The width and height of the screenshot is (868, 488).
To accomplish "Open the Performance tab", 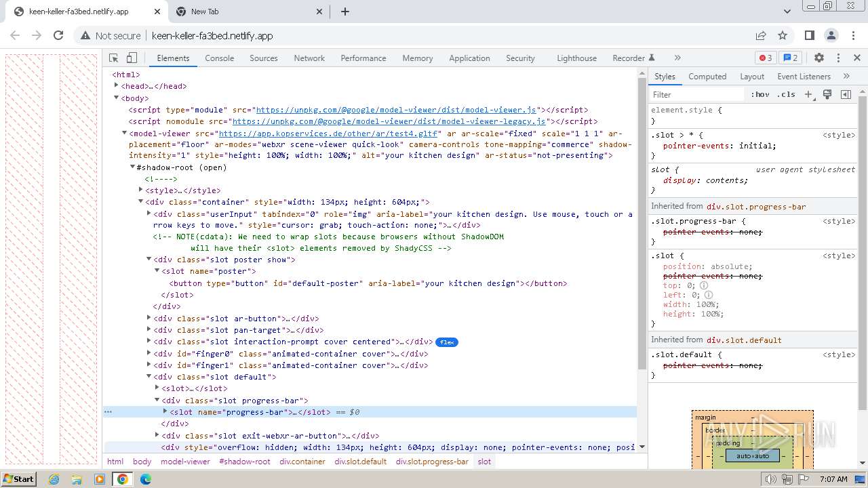I will click(363, 58).
